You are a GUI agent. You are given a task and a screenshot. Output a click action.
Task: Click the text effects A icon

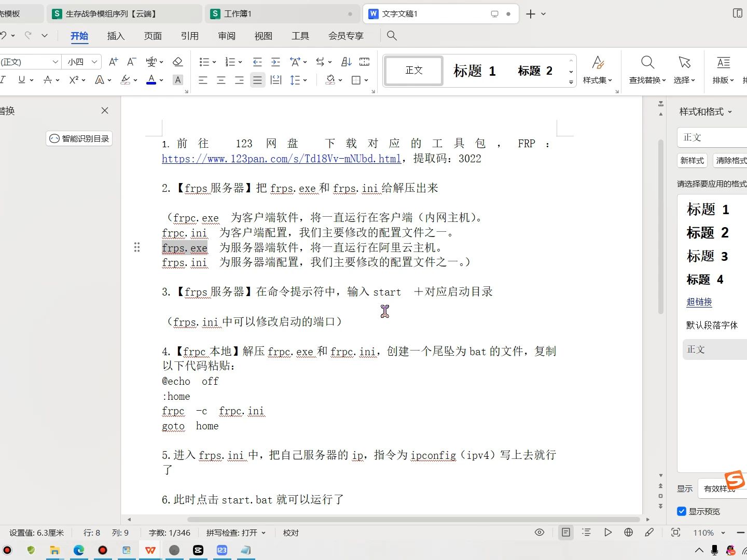pos(100,80)
